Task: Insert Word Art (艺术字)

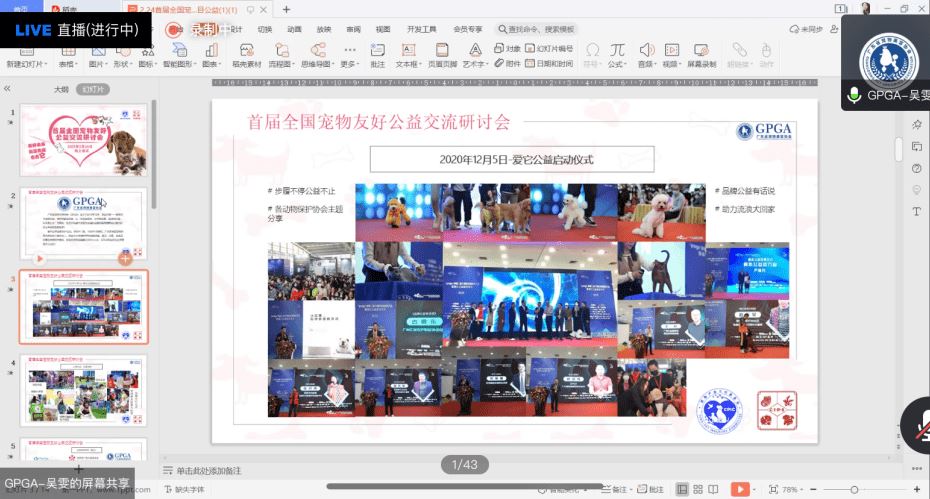Action: 475,56
